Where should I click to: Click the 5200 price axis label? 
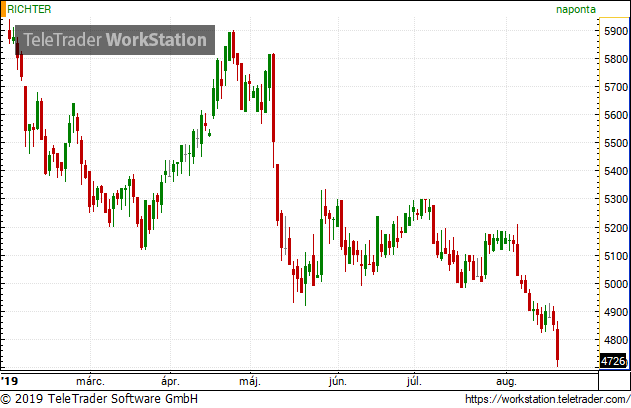tap(616, 228)
